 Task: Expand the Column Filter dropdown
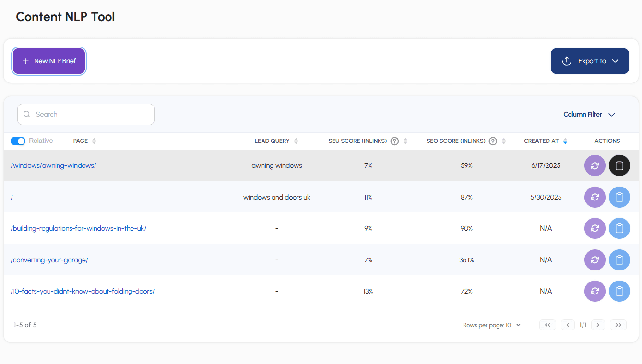point(589,114)
